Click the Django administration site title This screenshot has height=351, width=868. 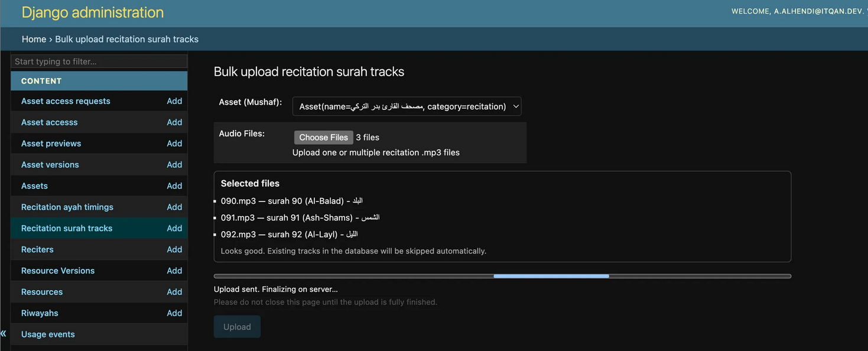[x=93, y=12]
